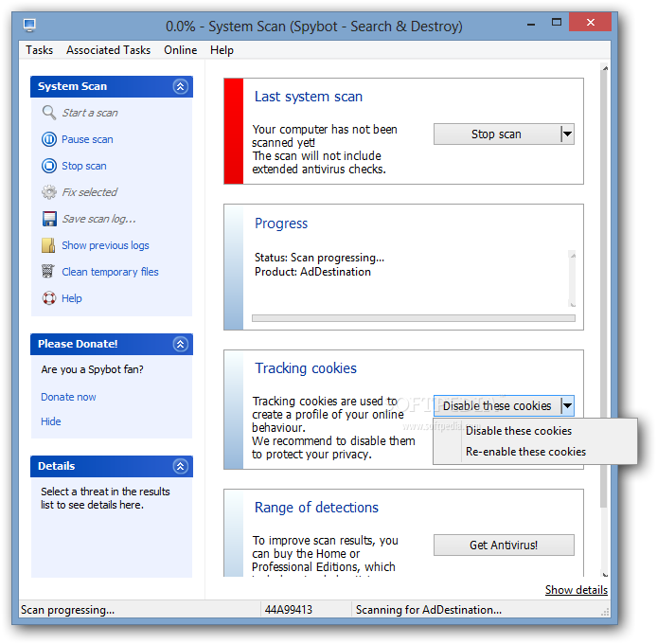Maximize the Spybot window

557,23
